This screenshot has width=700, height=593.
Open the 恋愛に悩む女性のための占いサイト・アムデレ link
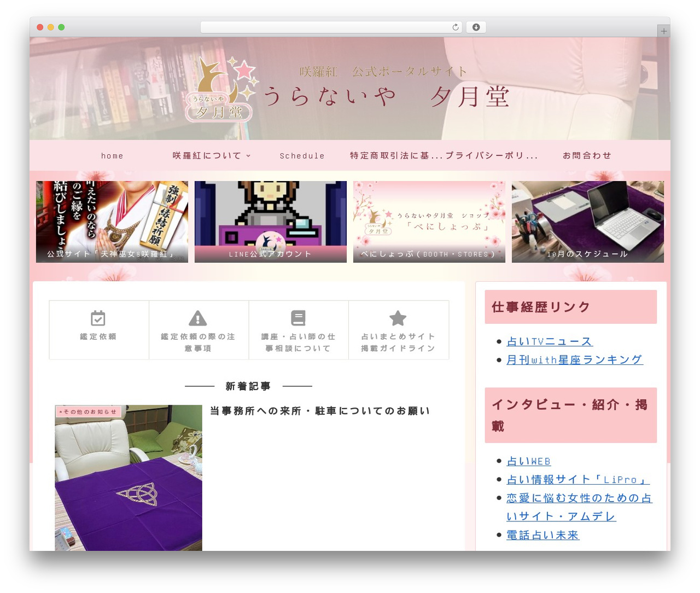[579, 507]
